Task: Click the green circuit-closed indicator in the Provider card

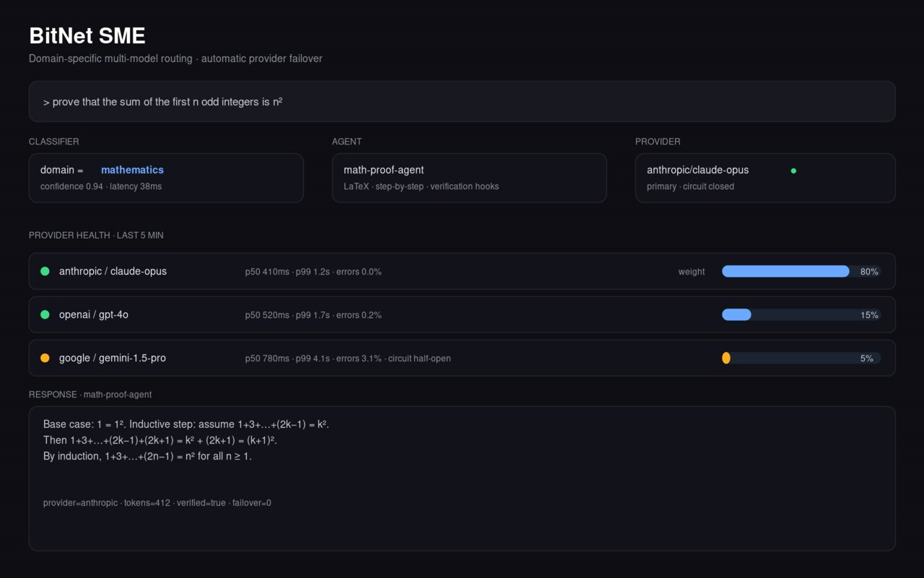Action: point(793,171)
